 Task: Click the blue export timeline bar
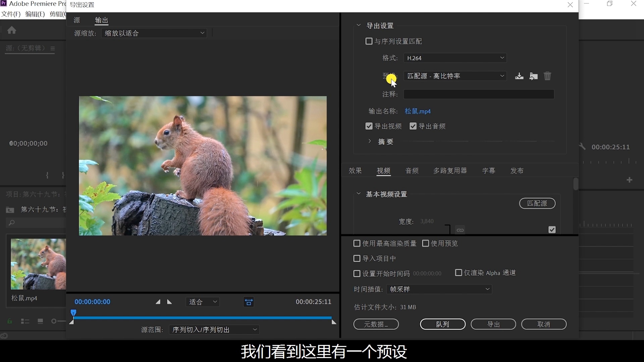click(x=203, y=317)
